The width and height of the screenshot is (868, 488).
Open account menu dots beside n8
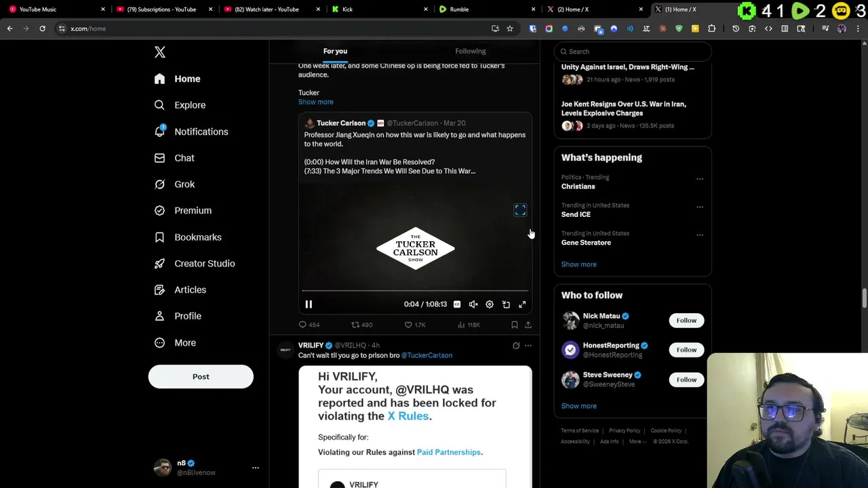tap(256, 468)
